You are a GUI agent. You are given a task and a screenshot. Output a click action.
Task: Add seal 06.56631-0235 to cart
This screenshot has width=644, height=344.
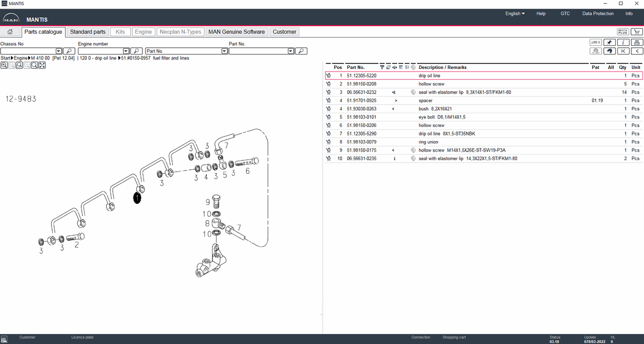(x=329, y=159)
